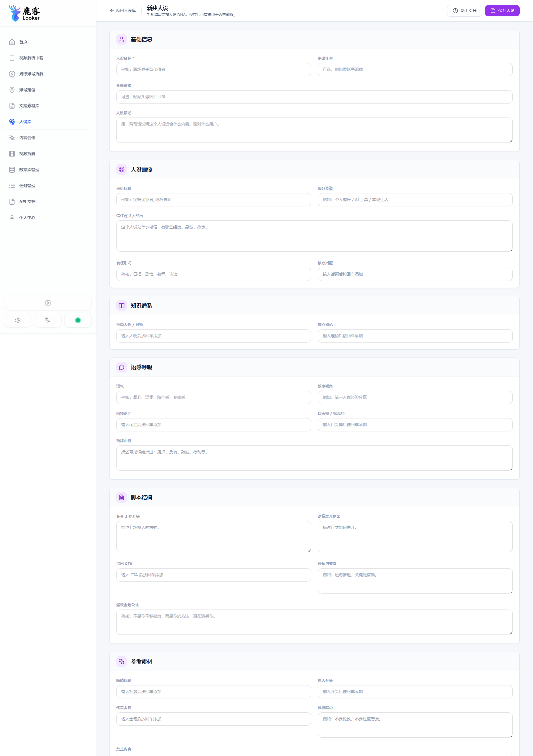
Task: Open the 视频解析下载 sidebar item
Action: (x=47, y=58)
